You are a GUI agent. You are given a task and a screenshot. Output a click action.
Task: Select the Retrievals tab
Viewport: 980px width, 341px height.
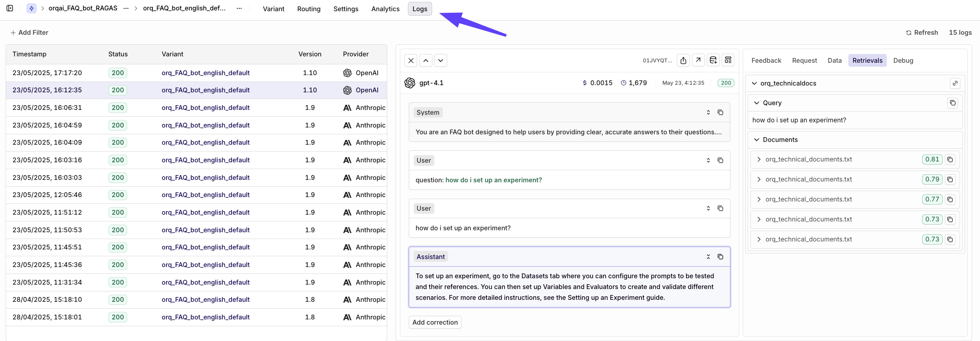(868, 60)
